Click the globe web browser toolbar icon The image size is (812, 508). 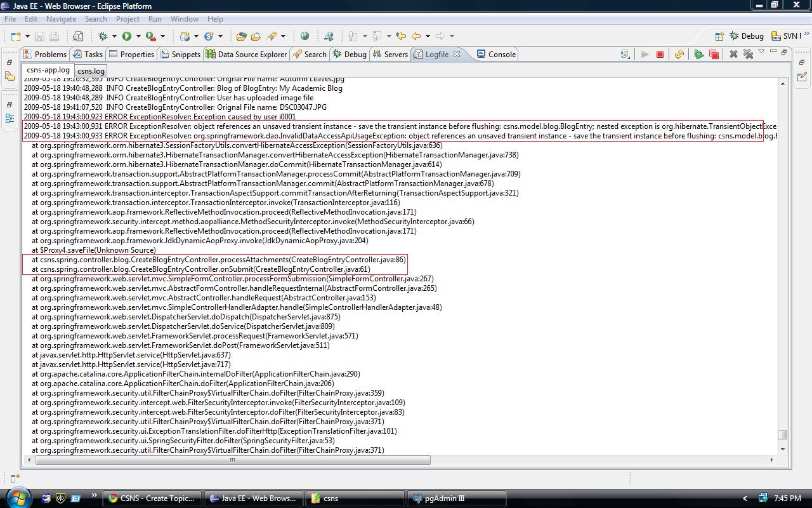[304, 36]
